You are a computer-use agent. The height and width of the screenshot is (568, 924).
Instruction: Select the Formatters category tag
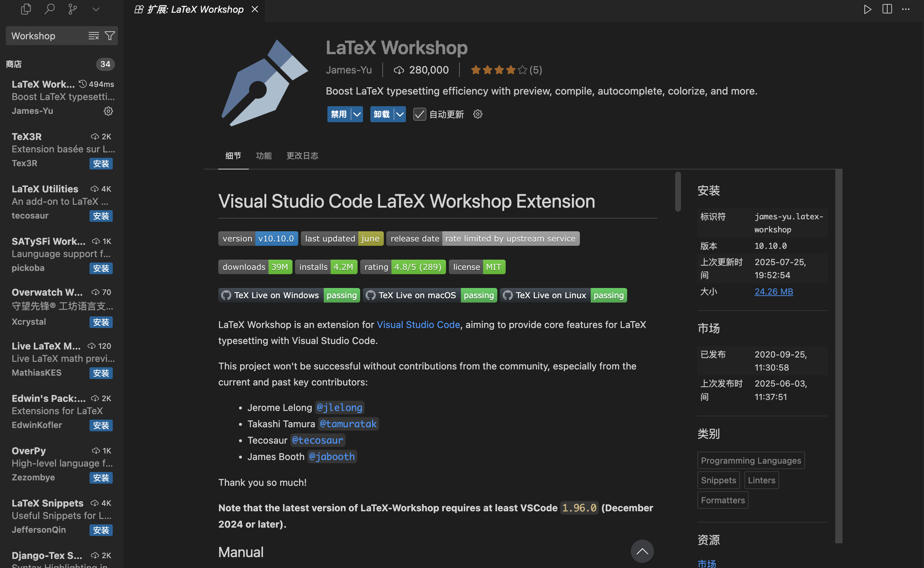point(722,500)
